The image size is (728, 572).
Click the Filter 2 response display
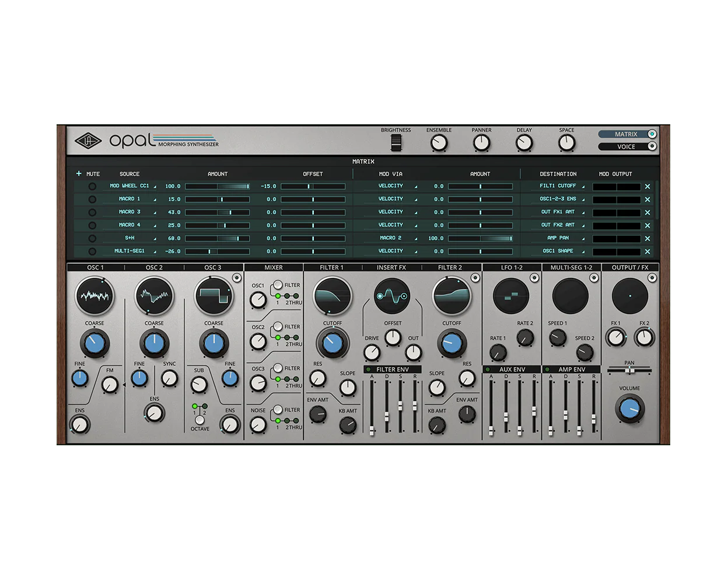452,296
